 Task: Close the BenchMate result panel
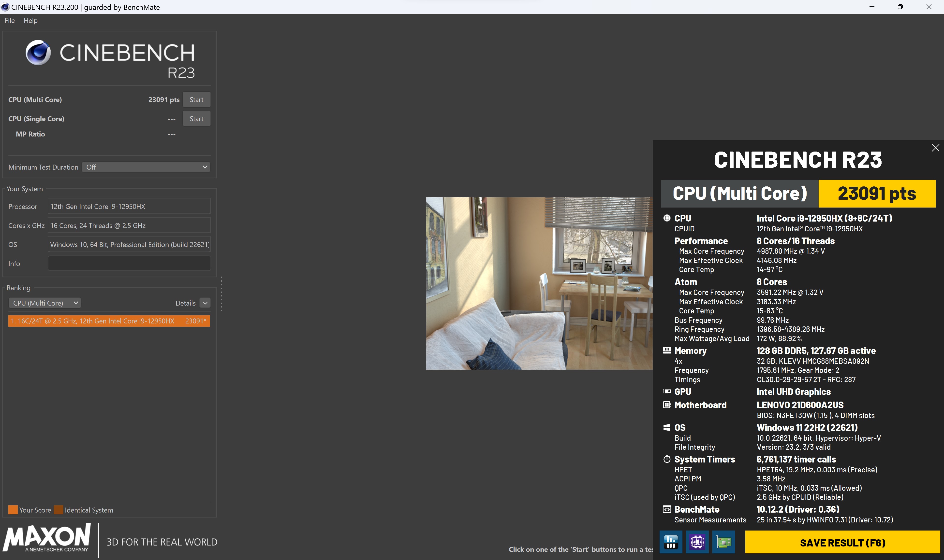pos(935,148)
